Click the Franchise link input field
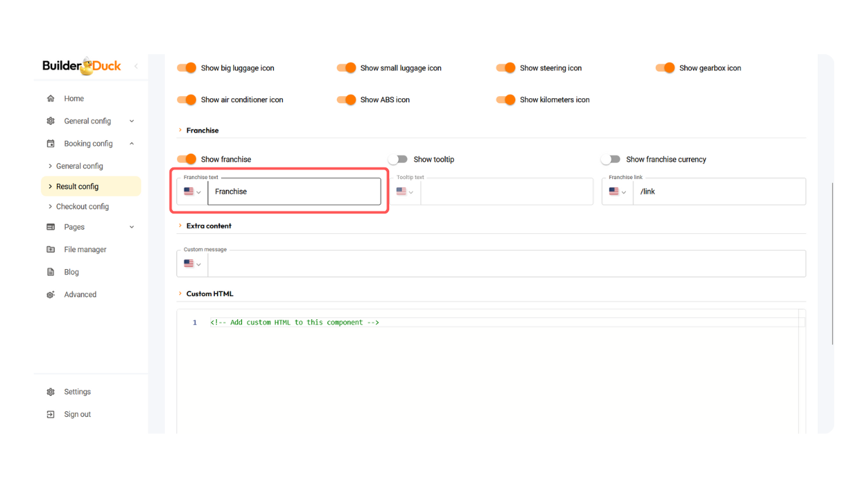Image resolution: width=868 pixels, height=488 pixels. pyautogui.click(x=719, y=192)
